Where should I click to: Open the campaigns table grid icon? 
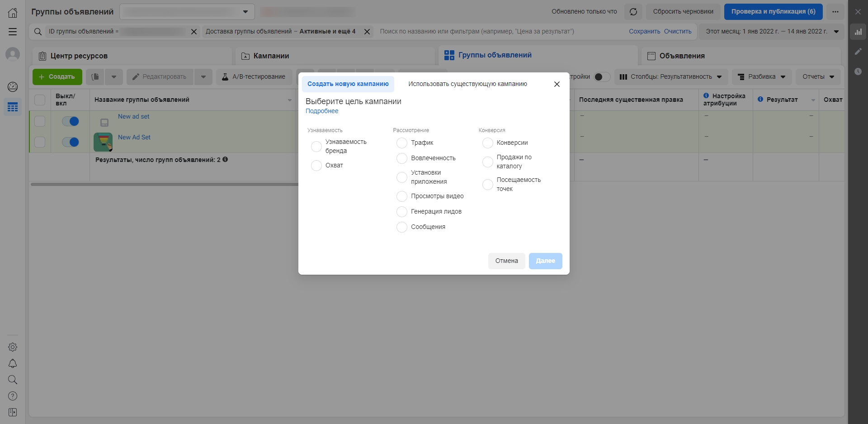(13, 107)
